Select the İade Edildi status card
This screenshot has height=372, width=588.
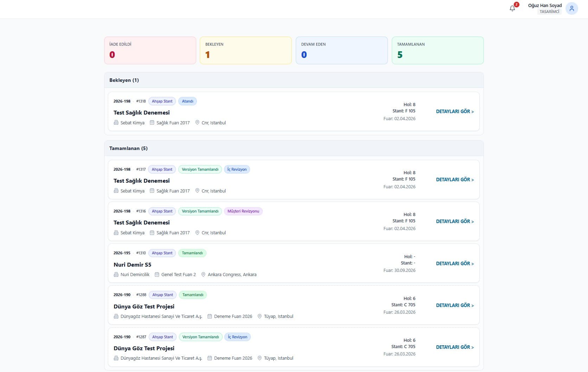click(150, 50)
